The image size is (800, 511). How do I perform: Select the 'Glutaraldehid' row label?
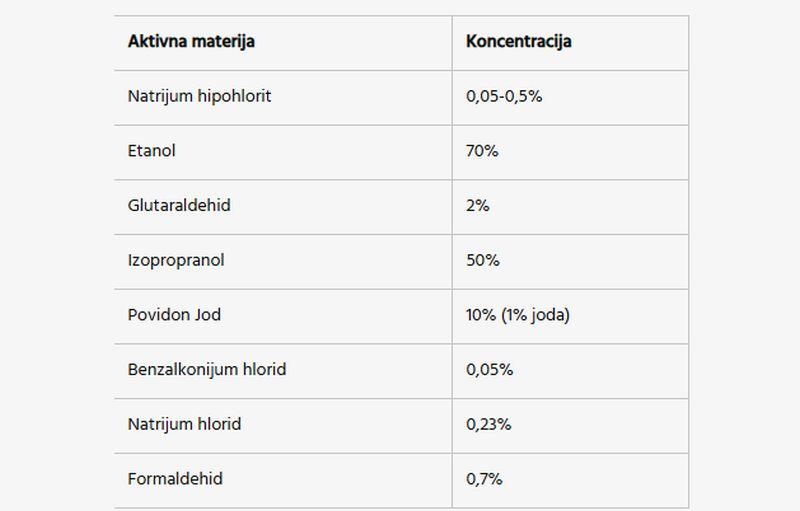[x=179, y=205]
